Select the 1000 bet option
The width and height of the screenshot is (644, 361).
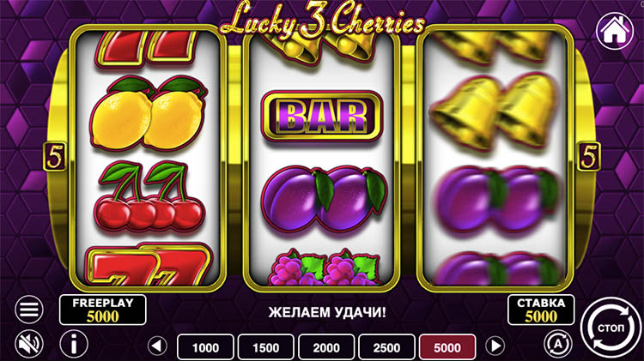pyautogui.click(x=205, y=347)
